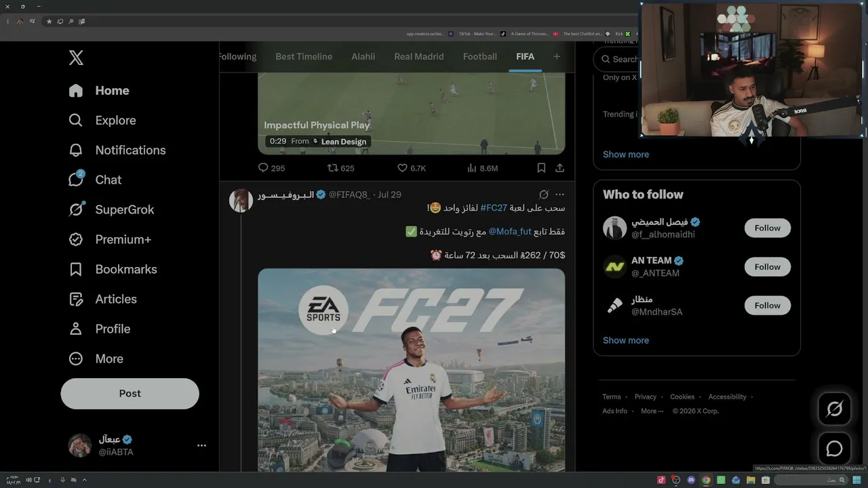Click the Search field on X

click(x=617, y=60)
